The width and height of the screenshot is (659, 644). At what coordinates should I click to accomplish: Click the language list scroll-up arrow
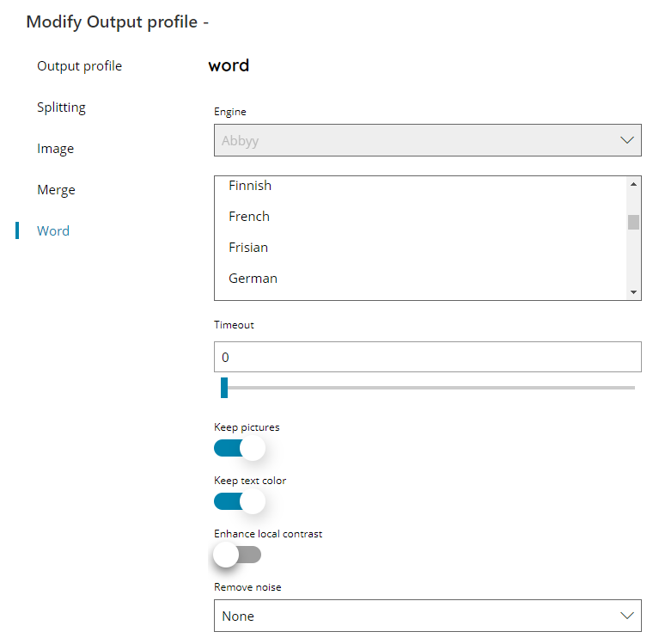(x=633, y=184)
